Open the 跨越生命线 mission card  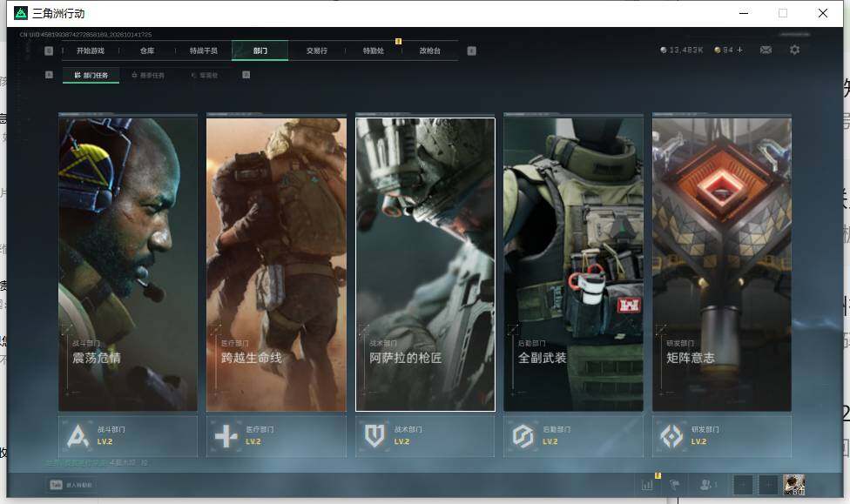(x=276, y=265)
